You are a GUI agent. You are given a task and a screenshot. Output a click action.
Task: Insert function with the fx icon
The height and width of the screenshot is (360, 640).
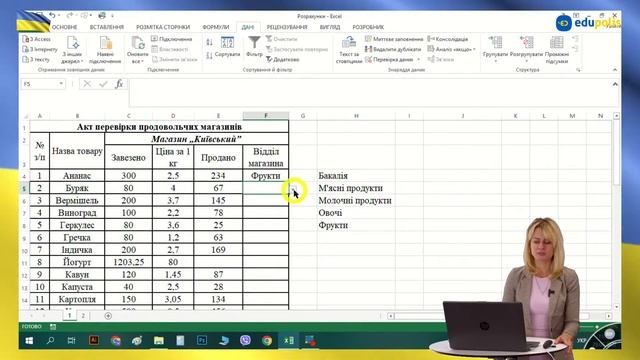click(x=119, y=84)
